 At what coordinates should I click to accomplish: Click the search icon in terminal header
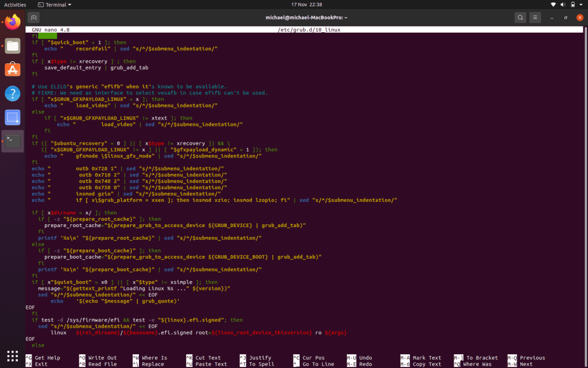coord(520,17)
